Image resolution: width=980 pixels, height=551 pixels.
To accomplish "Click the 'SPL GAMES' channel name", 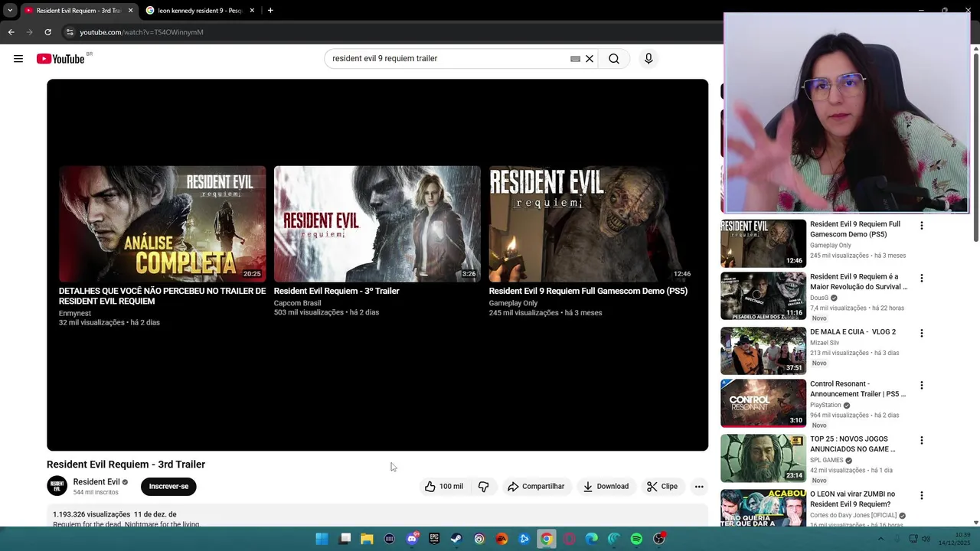I will tap(826, 460).
